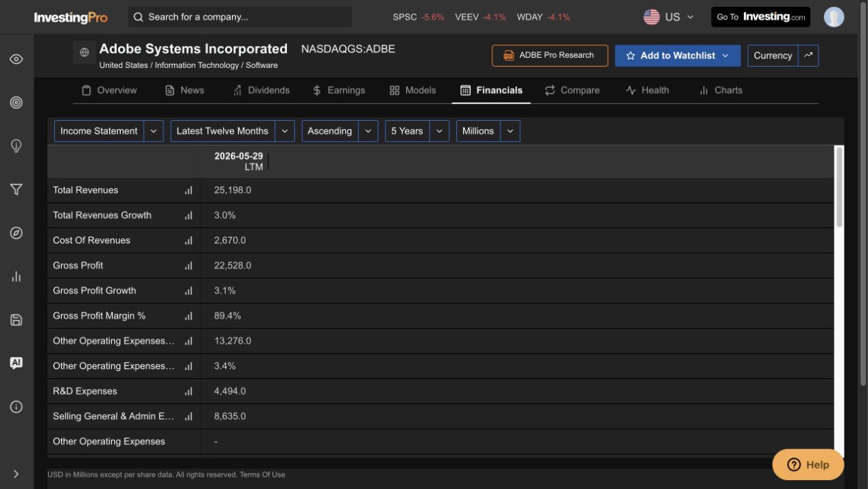Viewport: 868px width, 489px height.
Task: Open the funnel screener icon in sidebar
Action: point(16,190)
